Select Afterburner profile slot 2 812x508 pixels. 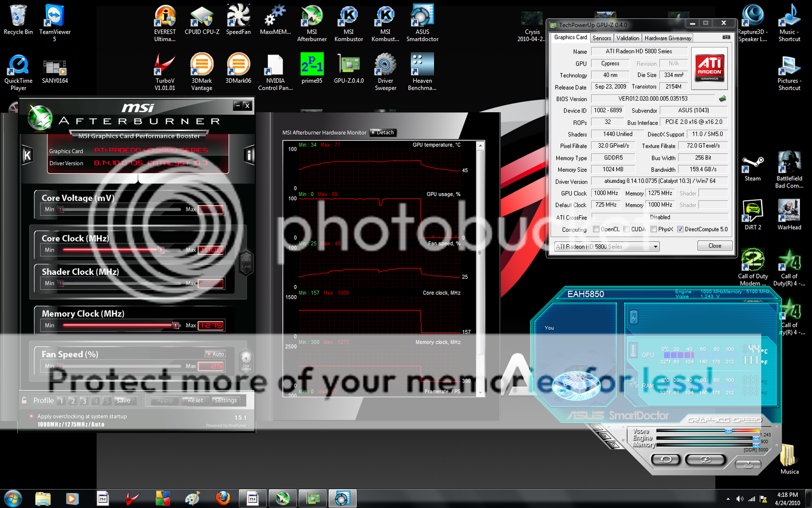(73, 401)
